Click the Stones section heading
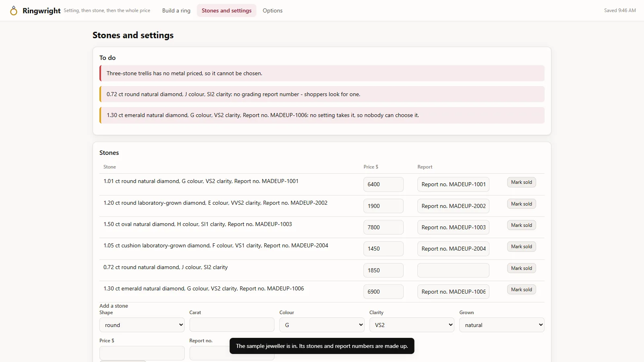 pos(109,153)
